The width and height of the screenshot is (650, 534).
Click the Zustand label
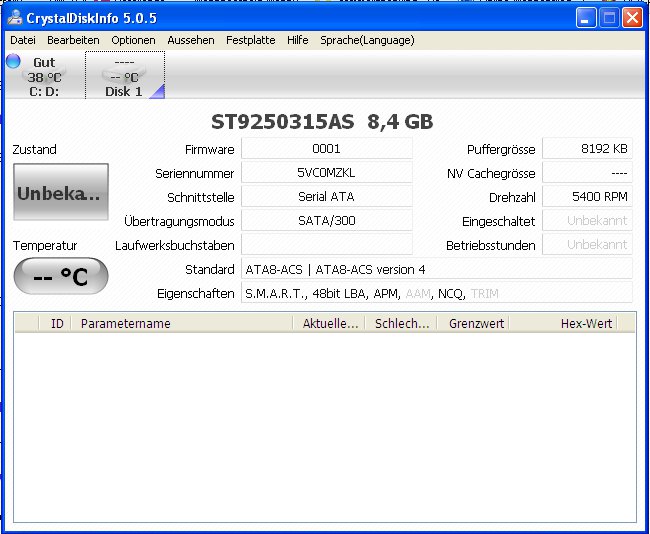[x=34, y=149]
